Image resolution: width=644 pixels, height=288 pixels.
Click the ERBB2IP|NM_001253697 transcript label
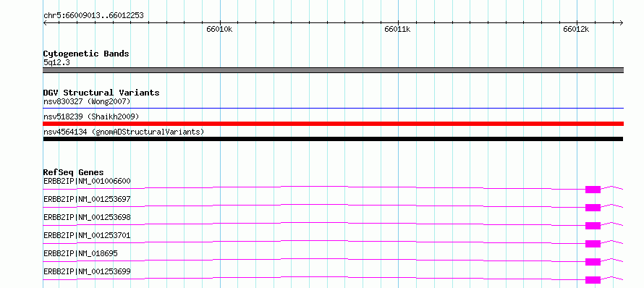87,199
